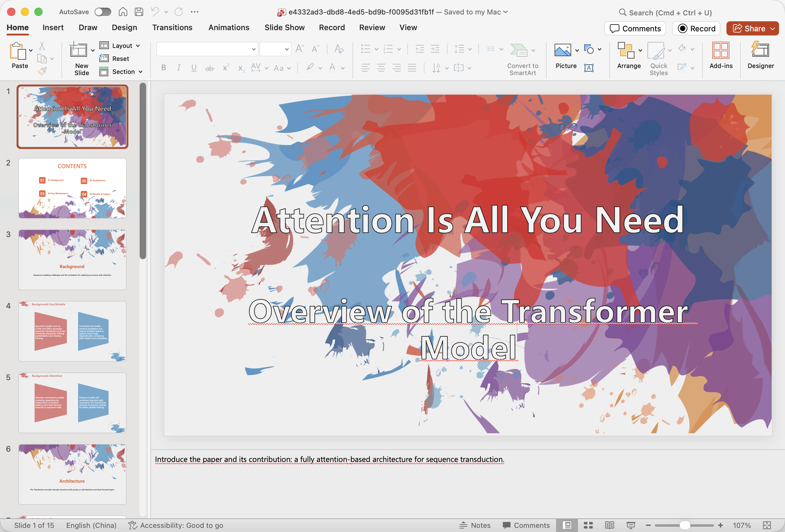Open the font name combo box
This screenshot has width=785, height=532.
click(207, 49)
